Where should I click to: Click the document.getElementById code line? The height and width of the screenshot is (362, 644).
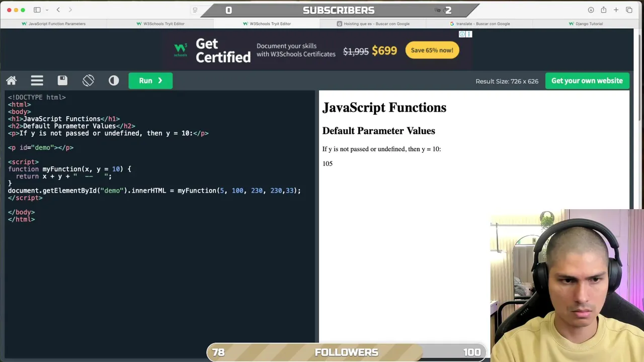pos(154,191)
